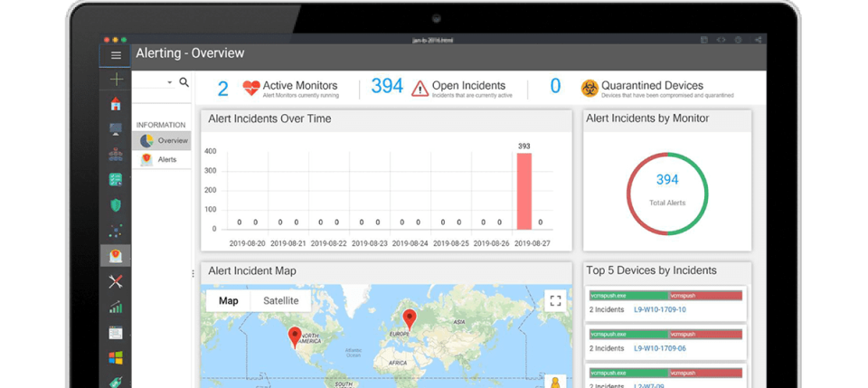Click the map pin over North America
Viewport: 868px width, 388px height.
(295, 337)
